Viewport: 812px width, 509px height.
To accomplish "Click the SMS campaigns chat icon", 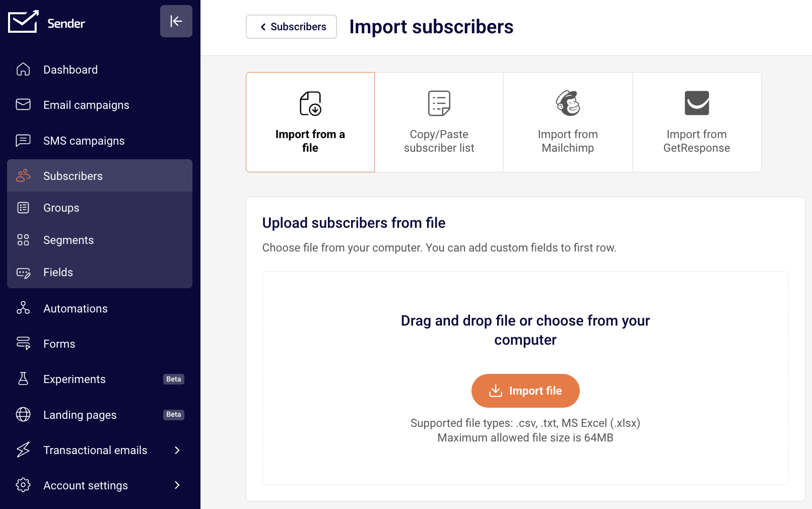I will pos(23,140).
